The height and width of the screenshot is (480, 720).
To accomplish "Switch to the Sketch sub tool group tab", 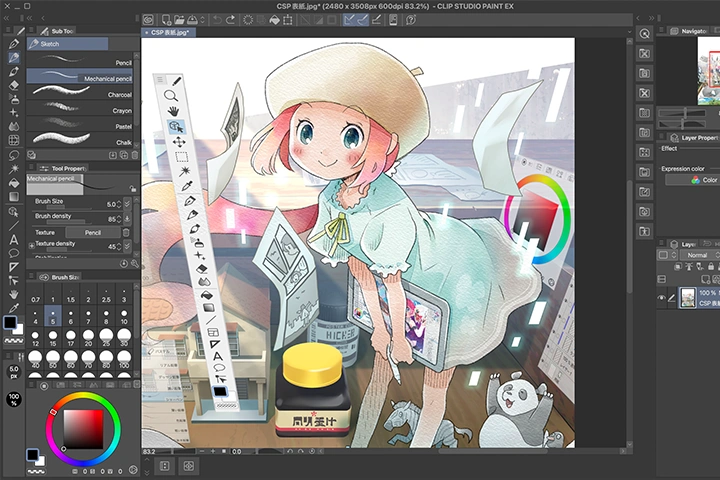I will pyautogui.click(x=68, y=44).
